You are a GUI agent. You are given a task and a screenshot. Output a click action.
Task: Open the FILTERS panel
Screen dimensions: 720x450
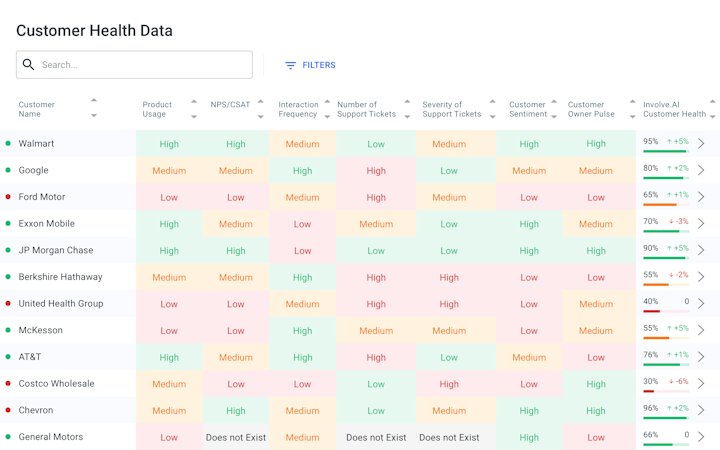click(310, 65)
